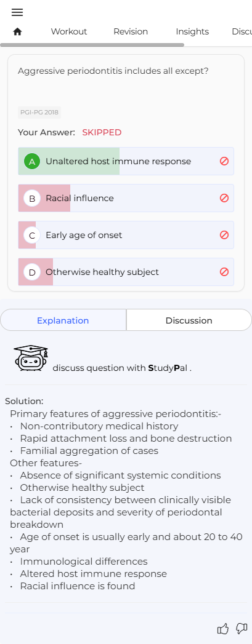Tap the thumbs up icon
252x644 pixels.
(x=223, y=629)
